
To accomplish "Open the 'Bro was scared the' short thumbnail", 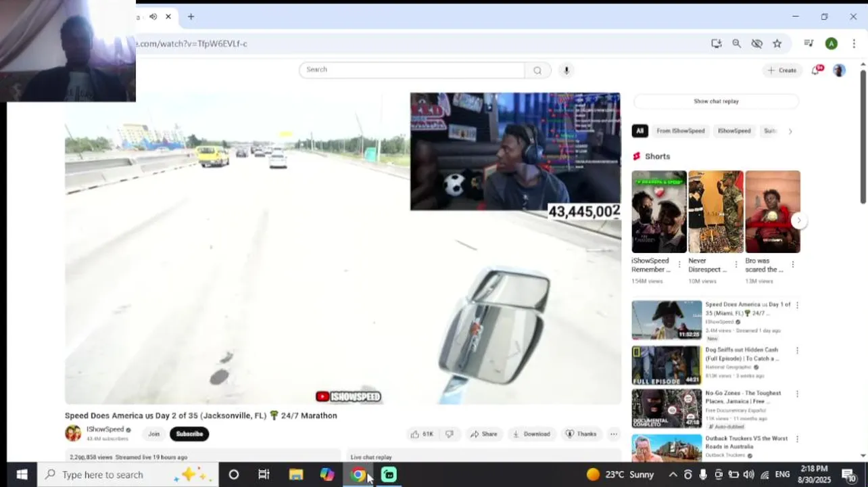I will 773,212.
